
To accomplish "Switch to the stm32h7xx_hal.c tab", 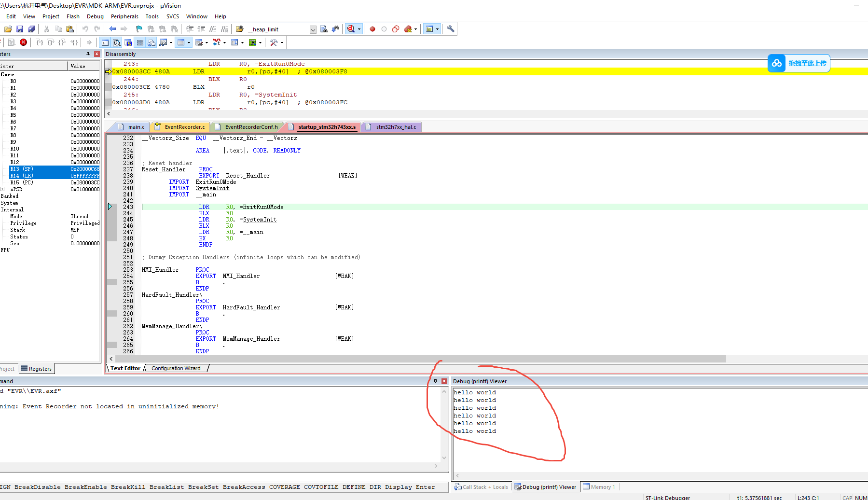I will 391,127.
